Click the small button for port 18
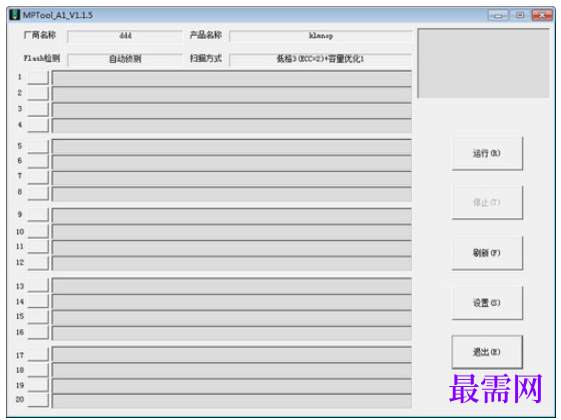Screen dimensions: 561x420 pyautogui.click(x=38, y=370)
